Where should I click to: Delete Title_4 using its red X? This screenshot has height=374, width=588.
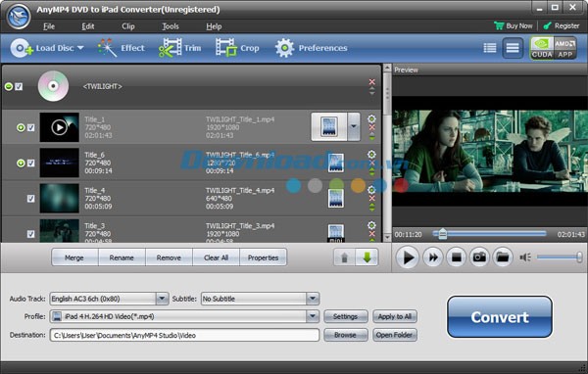[x=371, y=198]
